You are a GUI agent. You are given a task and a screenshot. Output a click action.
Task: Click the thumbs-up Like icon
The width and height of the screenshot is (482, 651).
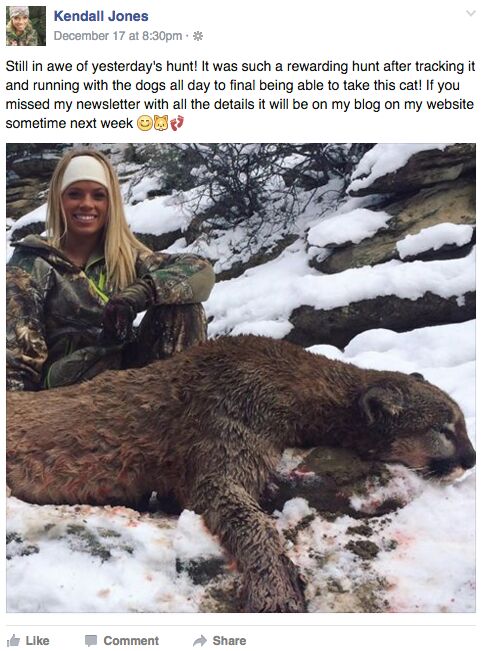tap(14, 640)
